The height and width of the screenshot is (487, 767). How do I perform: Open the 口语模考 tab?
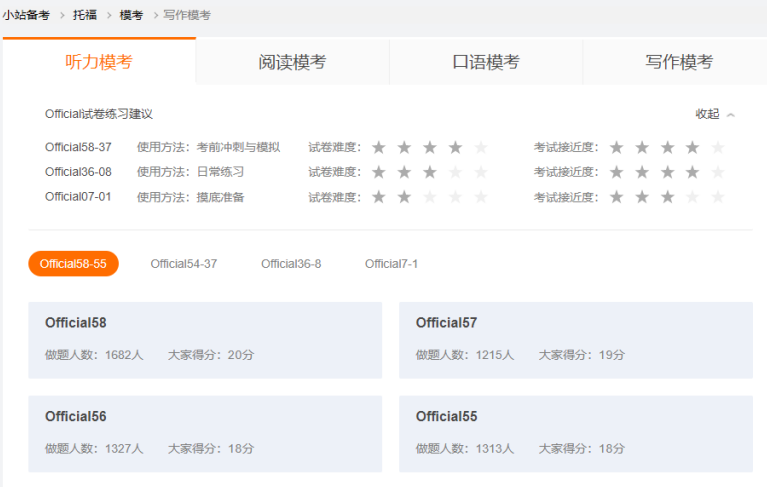point(486,62)
